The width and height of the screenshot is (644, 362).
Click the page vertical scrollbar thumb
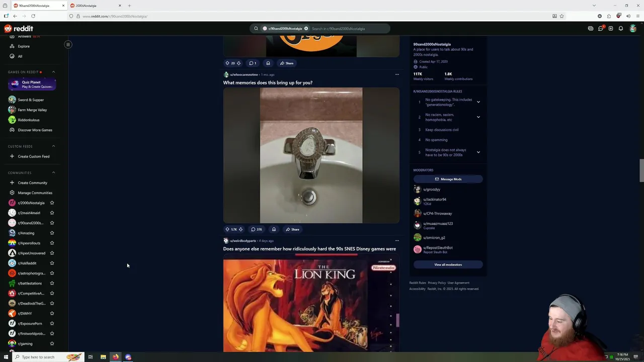pos(641,171)
